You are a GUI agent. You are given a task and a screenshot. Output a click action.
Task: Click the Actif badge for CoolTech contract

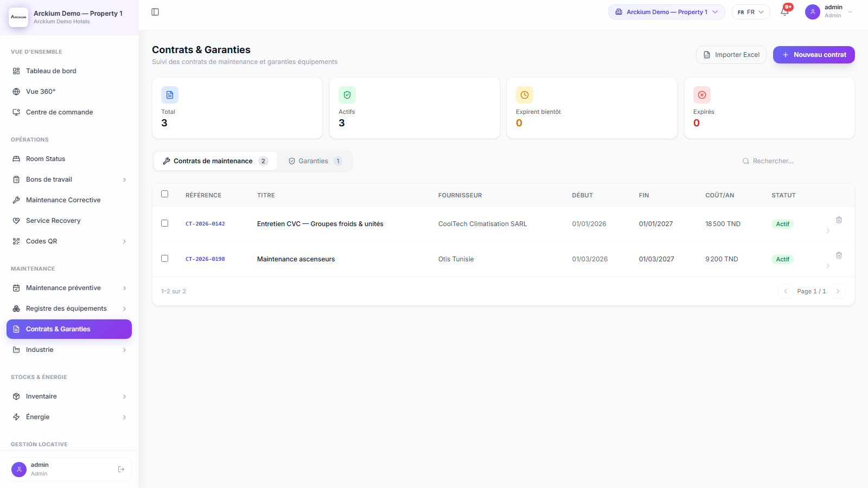coord(782,224)
